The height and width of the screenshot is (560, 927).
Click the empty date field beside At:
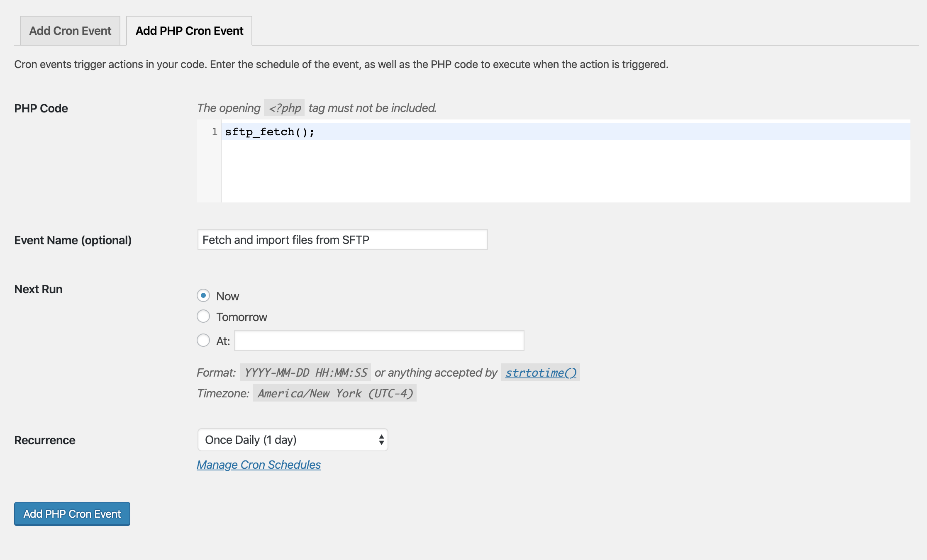[x=379, y=341]
